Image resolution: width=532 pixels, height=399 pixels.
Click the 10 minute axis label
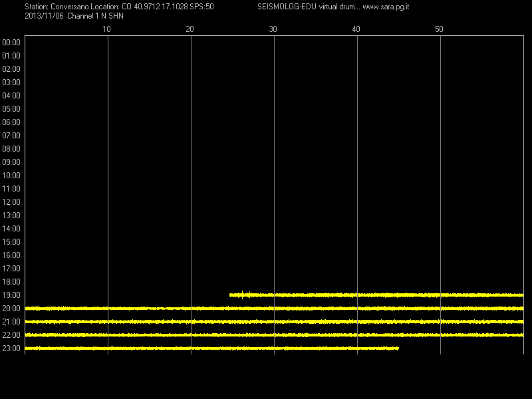point(106,29)
